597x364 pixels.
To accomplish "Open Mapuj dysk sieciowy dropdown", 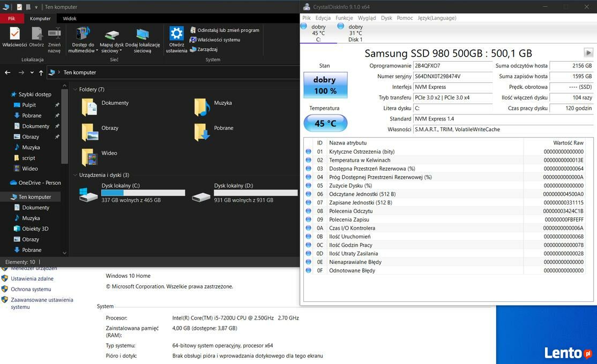I will [x=111, y=40].
